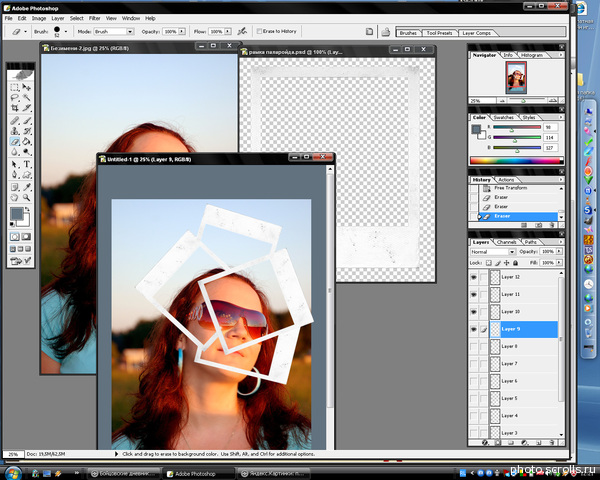Select the Rectangular Marquee tool
Image resolution: width=600 pixels, height=480 pixels.
15,87
